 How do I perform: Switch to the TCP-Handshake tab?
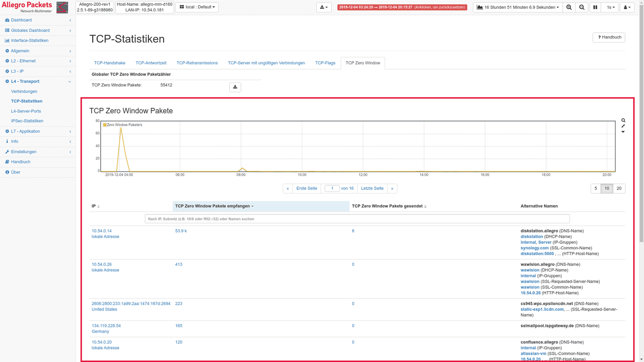109,63
